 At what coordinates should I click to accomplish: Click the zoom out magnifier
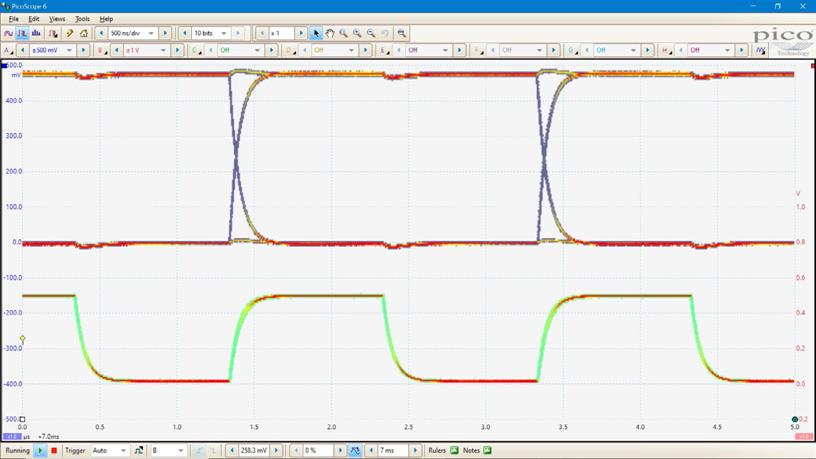click(371, 33)
